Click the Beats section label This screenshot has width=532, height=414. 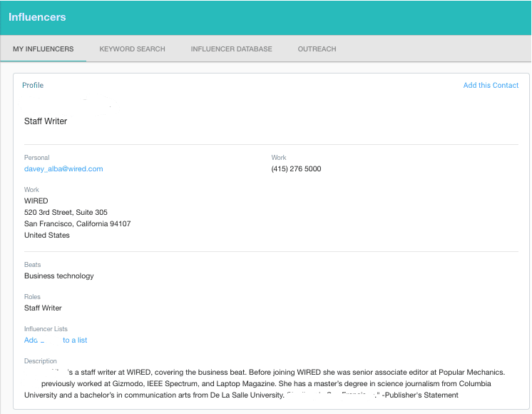click(x=33, y=265)
